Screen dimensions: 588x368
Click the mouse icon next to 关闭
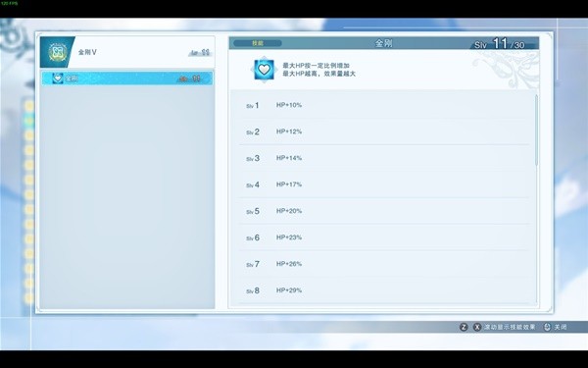(547, 327)
